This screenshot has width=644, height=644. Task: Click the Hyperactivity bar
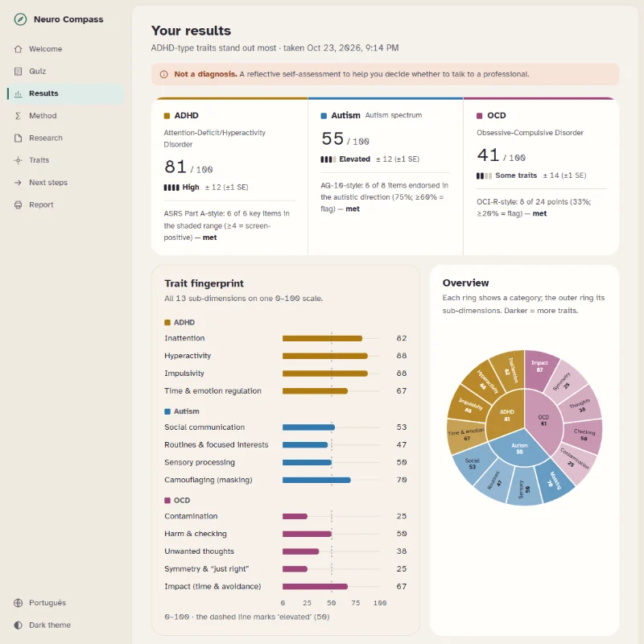coord(325,356)
